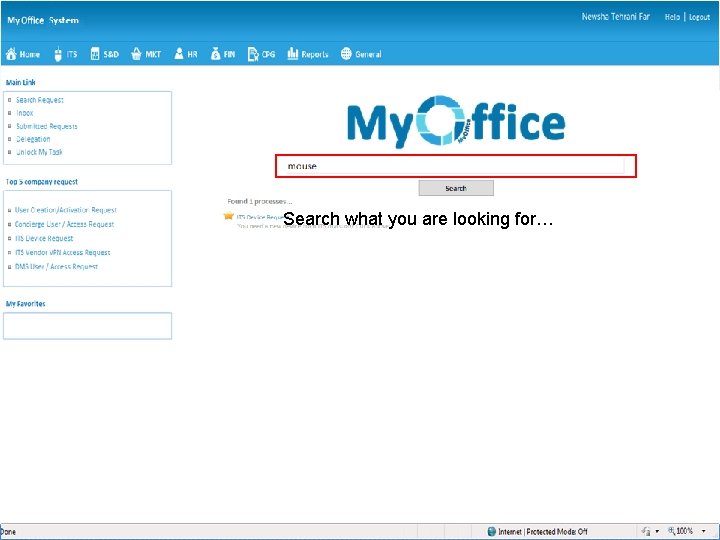
Task: Click the HR person icon
Action: tap(179, 54)
